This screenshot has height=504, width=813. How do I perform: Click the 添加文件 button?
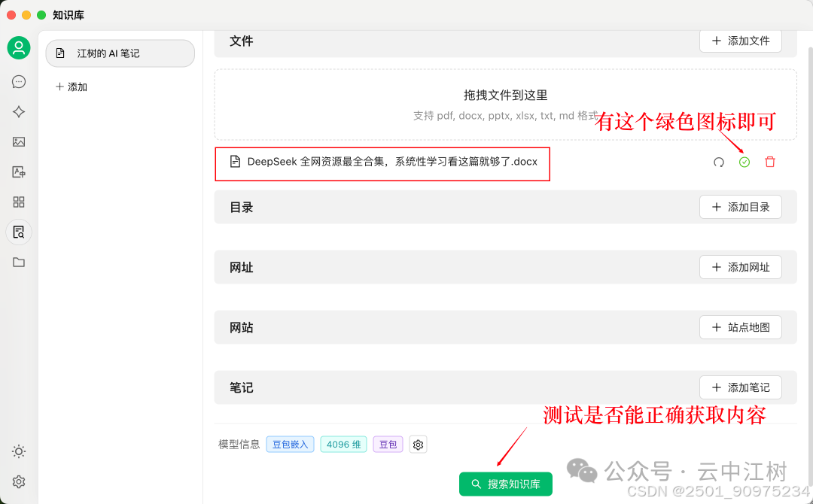pos(741,41)
